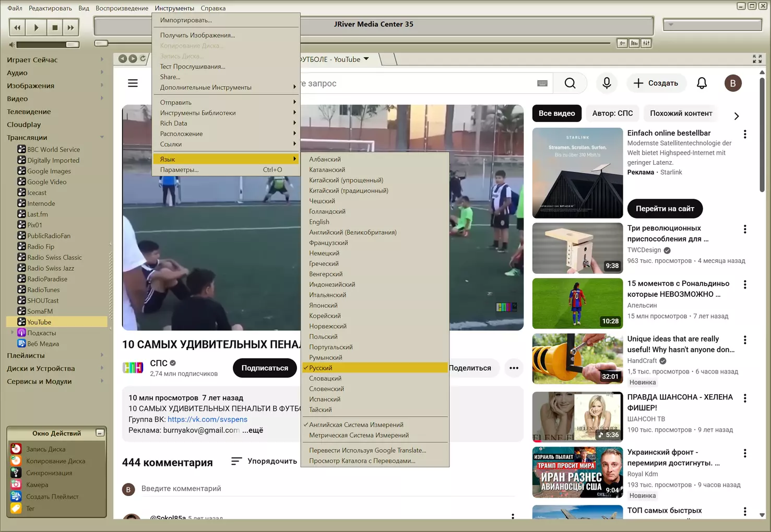The height and width of the screenshot is (532, 771).
Task: Click the Запись Диска icon in action window
Action: point(16,449)
